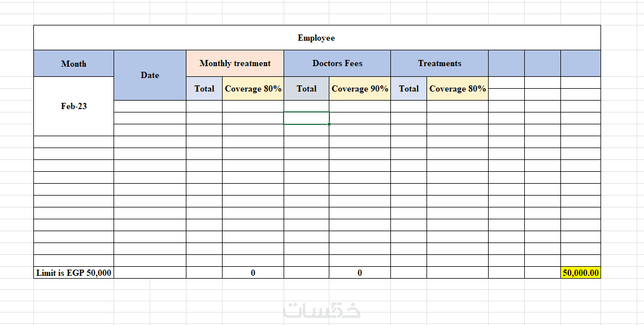Click the green-outlined active cell
This screenshot has height=325, width=644.
tap(306, 118)
